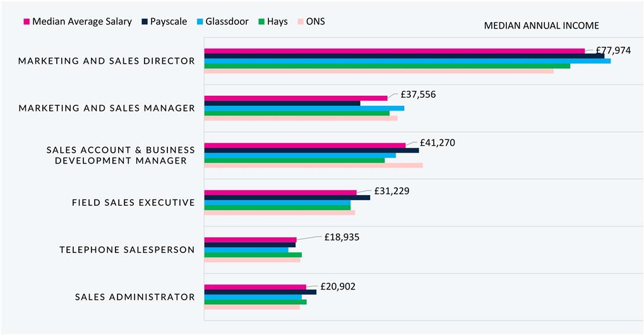This screenshot has height=335, width=644.
Task: Click the Payscale bar for Field Sales Executive
Action: [x=287, y=197]
